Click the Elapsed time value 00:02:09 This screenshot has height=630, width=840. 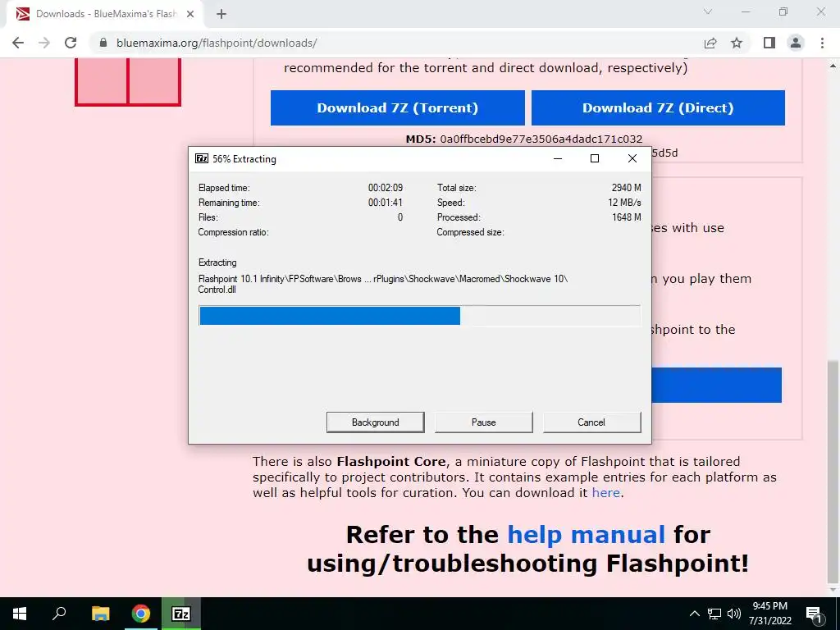386,188
